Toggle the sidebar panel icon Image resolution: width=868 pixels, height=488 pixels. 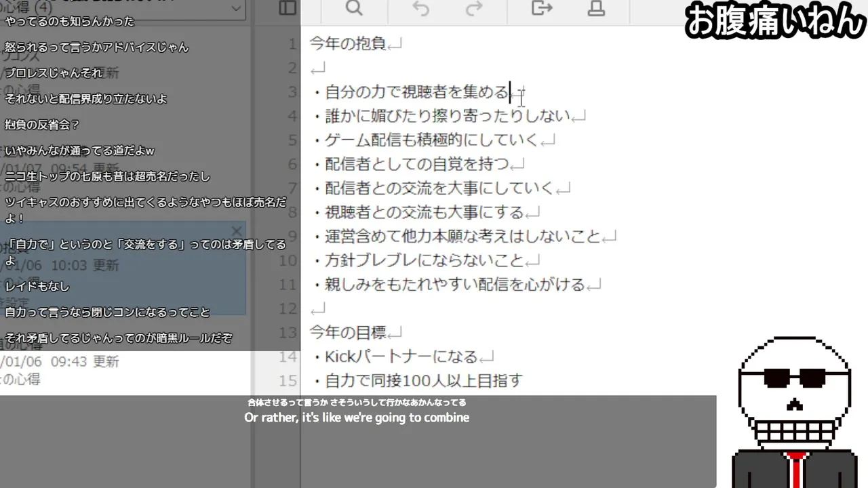coord(288,8)
